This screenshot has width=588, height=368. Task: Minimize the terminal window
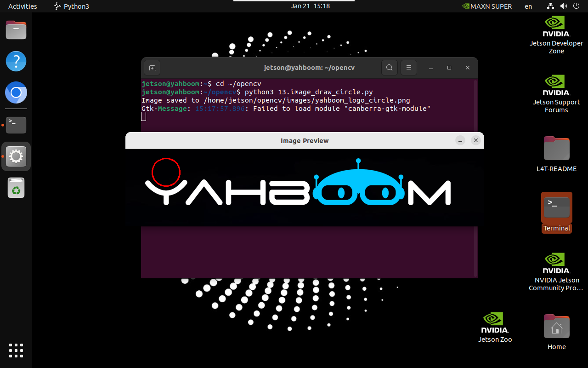point(431,68)
